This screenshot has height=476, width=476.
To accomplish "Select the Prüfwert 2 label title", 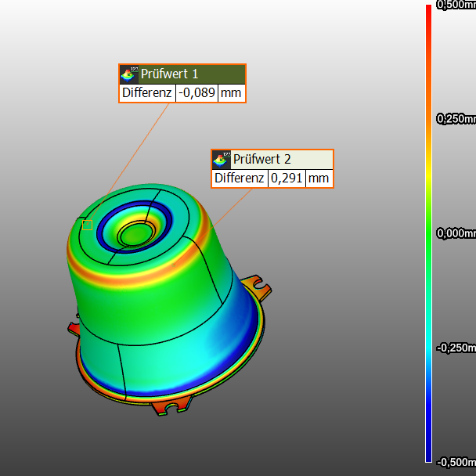I will 262,160.
